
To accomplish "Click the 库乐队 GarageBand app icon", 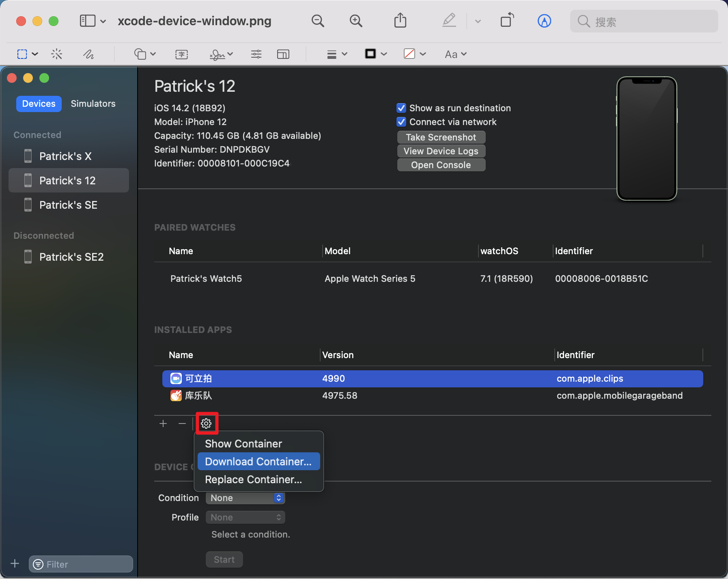I will pyautogui.click(x=176, y=395).
